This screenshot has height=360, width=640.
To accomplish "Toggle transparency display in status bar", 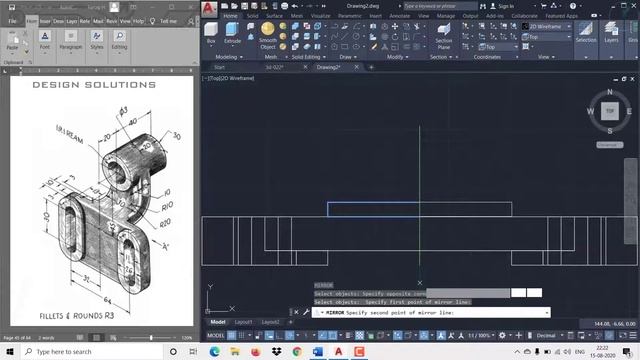I will click(x=359, y=335).
